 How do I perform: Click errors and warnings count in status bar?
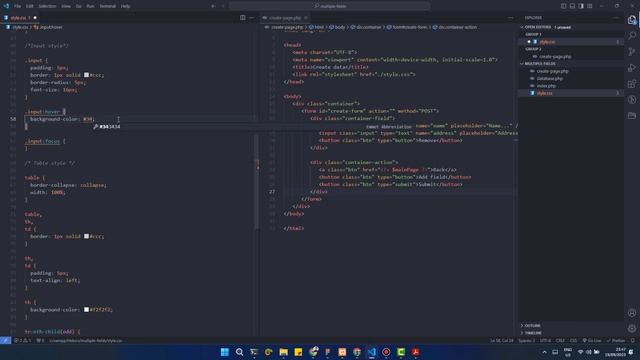pos(22,340)
